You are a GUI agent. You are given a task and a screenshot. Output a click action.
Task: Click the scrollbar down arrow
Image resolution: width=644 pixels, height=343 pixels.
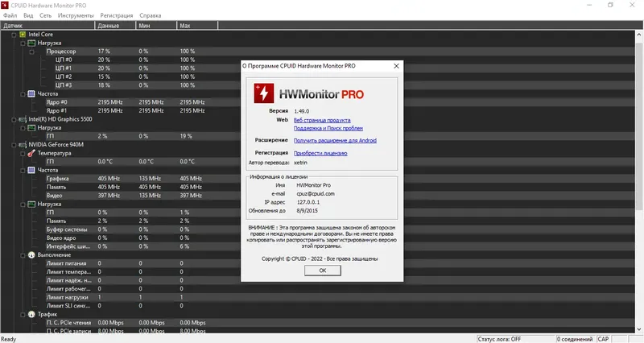639,329
